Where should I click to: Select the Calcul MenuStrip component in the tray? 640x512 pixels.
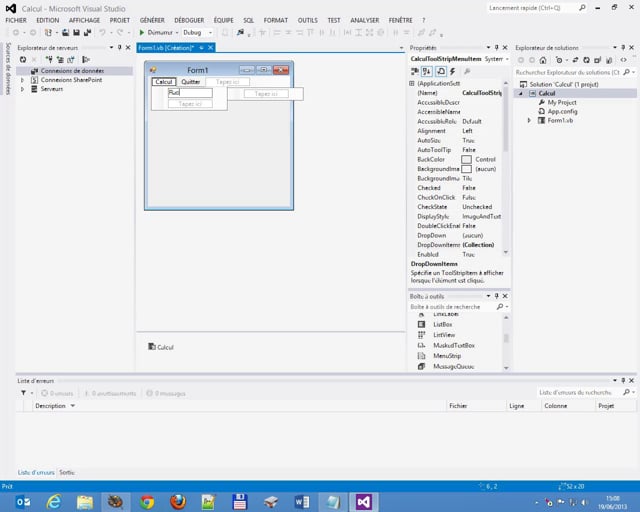pyautogui.click(x=161, y=347)
